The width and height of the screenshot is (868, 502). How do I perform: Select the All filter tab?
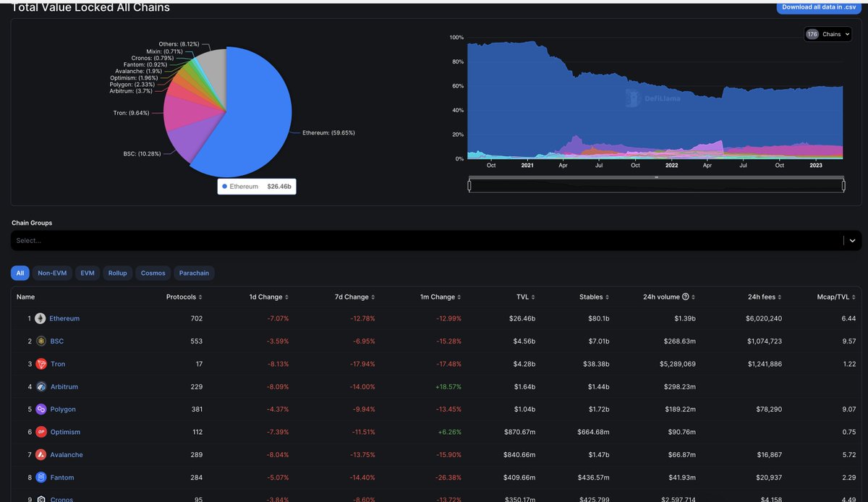point(20,273)
